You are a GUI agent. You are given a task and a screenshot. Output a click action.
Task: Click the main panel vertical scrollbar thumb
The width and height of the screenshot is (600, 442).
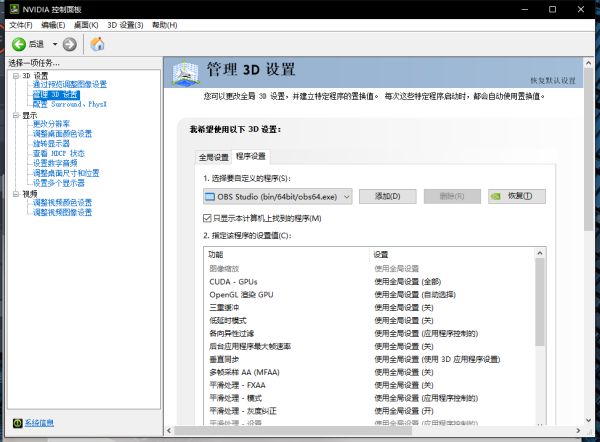(x=589, y=150)
